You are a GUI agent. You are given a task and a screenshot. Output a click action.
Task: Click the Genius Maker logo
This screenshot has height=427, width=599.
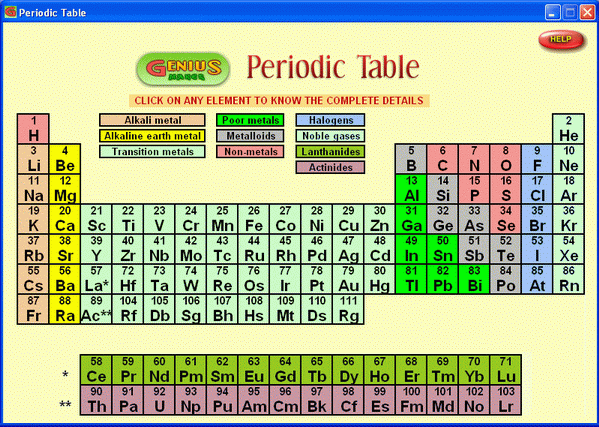coord(183,69)
